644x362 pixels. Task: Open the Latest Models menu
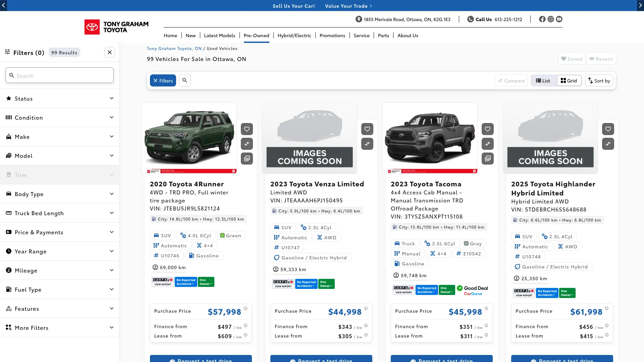point(220,36)
